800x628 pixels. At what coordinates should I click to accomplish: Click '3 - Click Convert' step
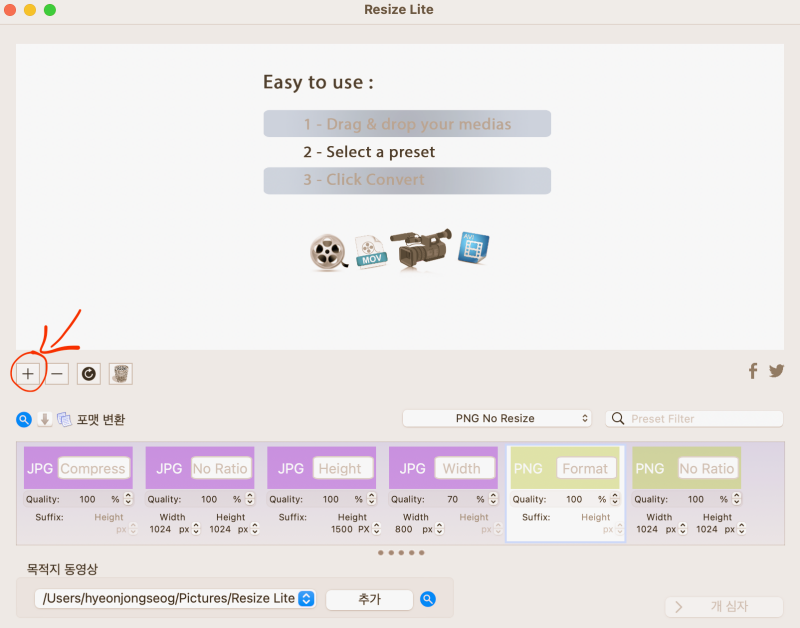(407, 181)
